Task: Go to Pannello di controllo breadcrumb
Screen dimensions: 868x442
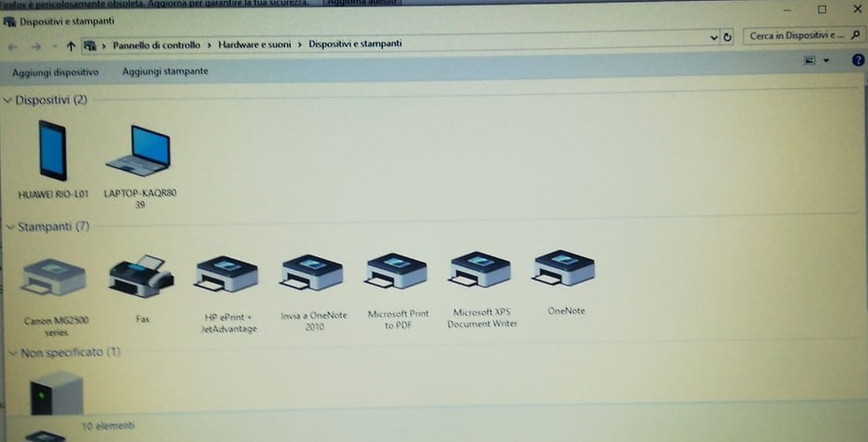Action: click(156, 46)
